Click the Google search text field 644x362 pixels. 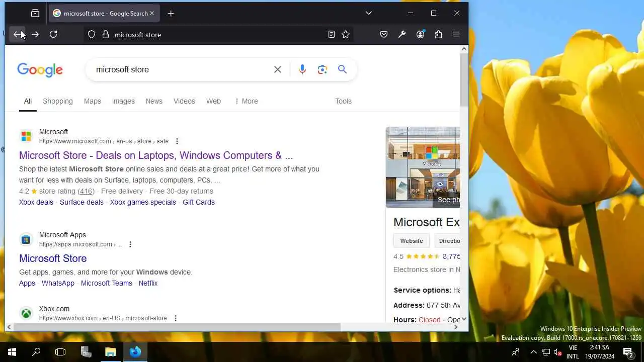(x=181, y=69)
